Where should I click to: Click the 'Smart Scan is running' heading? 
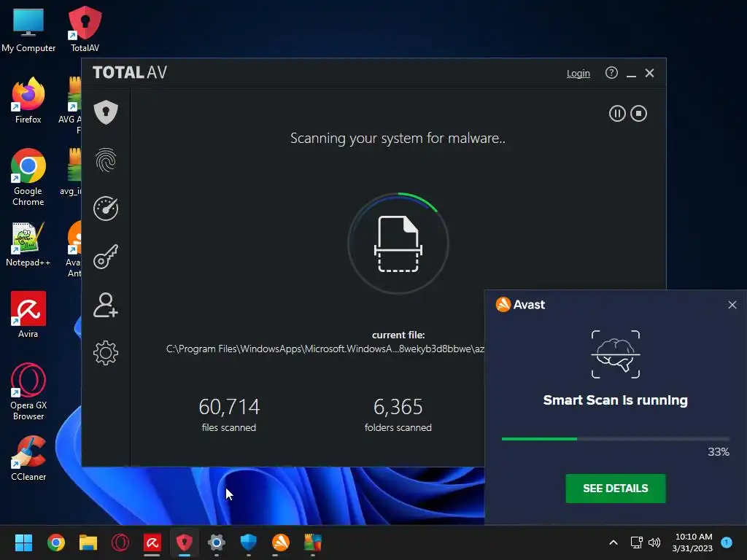pos(616,400)
